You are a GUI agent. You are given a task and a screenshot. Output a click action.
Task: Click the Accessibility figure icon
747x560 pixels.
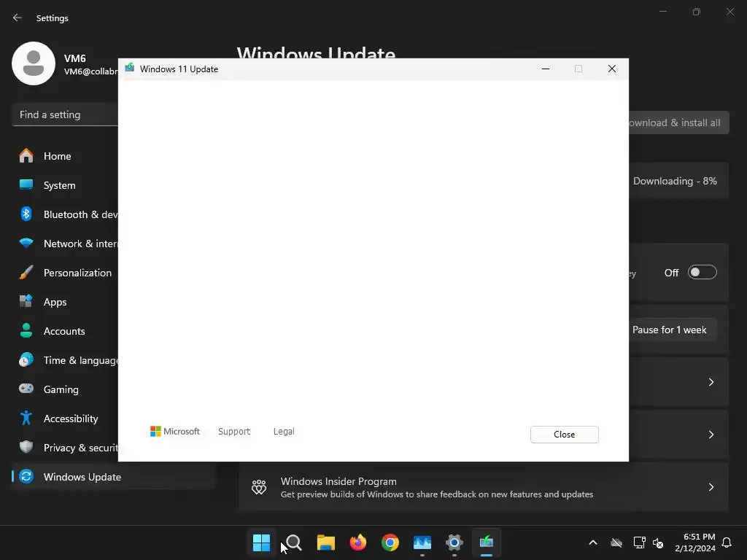click(26, 418)
